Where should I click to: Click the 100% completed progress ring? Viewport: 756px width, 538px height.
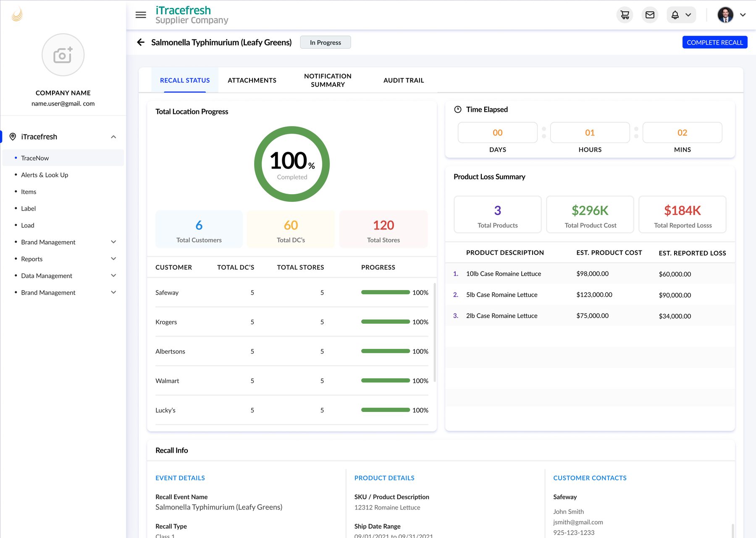pyautogui.click(x=292, y=164)
